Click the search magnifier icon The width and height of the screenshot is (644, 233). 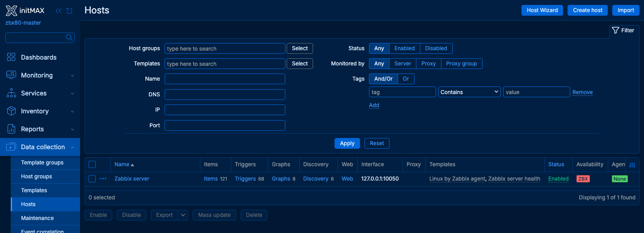69,38
